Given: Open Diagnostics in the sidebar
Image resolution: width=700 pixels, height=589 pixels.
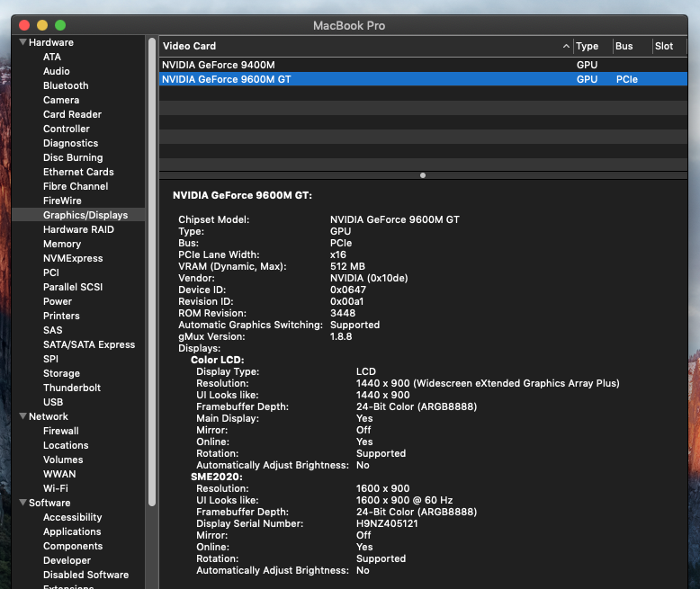Looking at the screenshot, I should coord(70,143).
